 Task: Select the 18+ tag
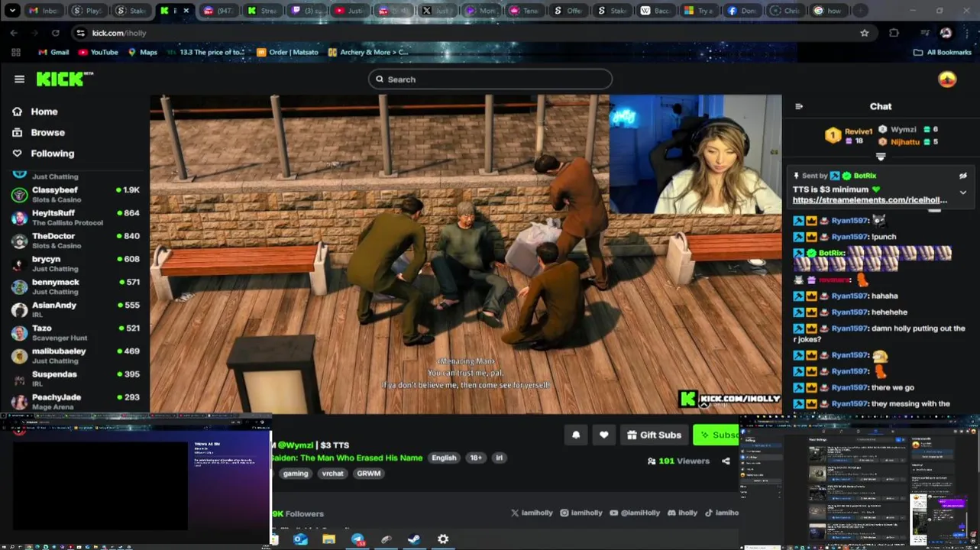point(476,458)
